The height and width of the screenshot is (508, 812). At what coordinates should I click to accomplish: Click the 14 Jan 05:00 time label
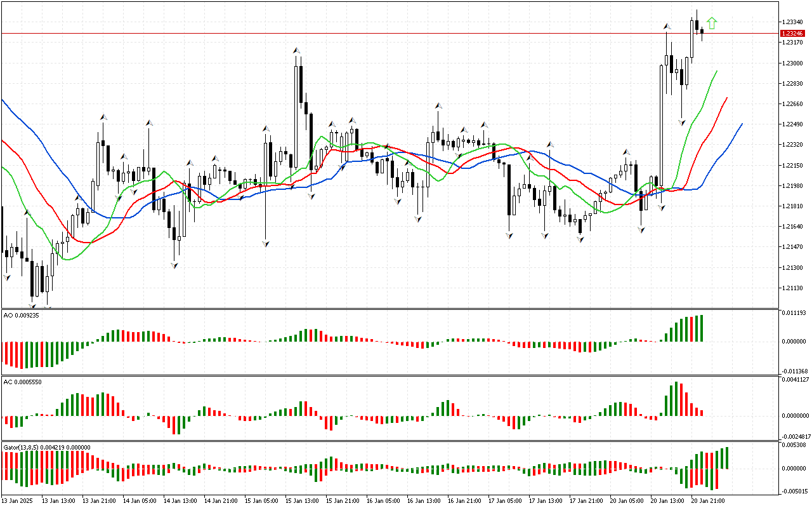[x=140, y=501]
